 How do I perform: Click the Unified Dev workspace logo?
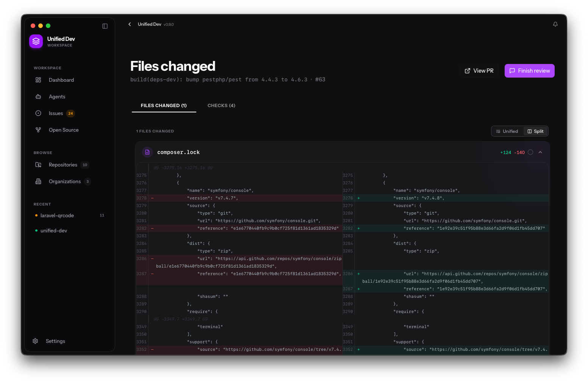click(36, 41)
